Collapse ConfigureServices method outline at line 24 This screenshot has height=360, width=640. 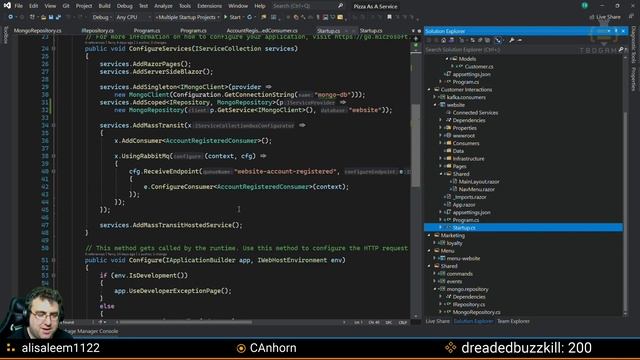coord(54,49)
